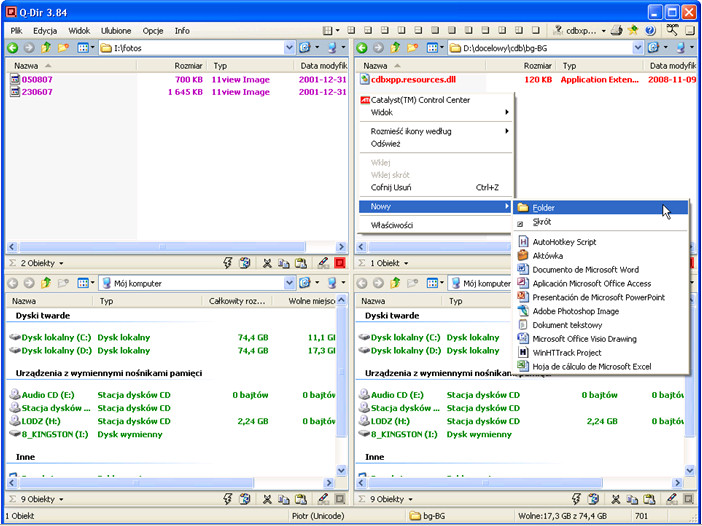
Task: Choose Folder in the Nowy submenu
Action: (601, 208)
